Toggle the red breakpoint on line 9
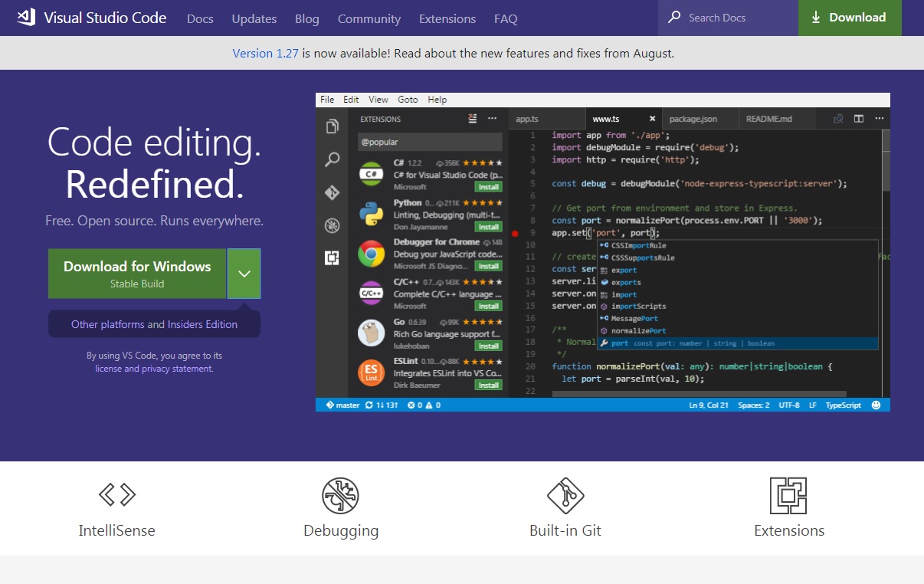924x584 pixels. coord(515,233)
